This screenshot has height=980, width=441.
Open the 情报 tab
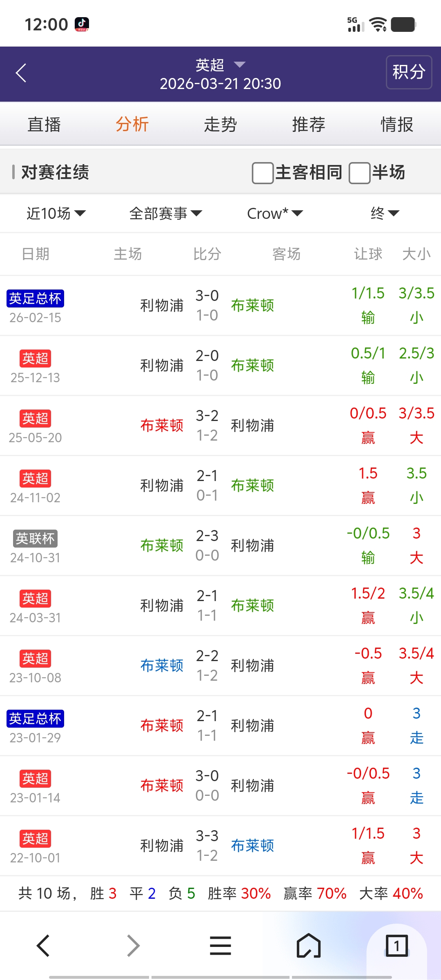(397, 125)
